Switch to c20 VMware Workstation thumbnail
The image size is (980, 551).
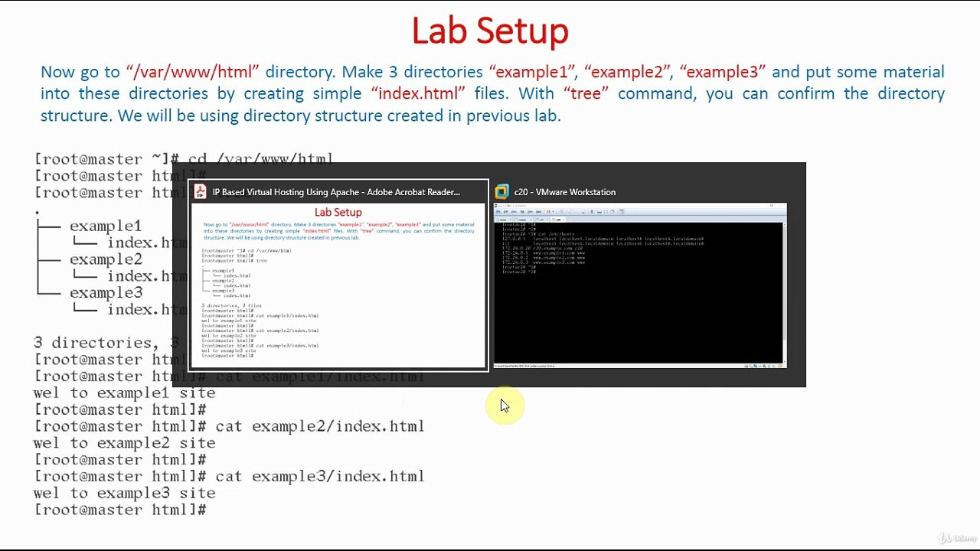click(x=640, y=285)
